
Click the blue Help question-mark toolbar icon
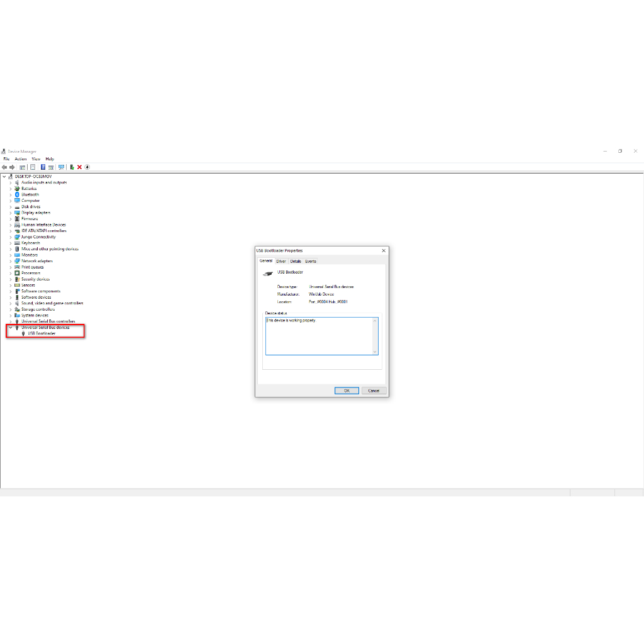pyautogui.click(x=43, y=167)
